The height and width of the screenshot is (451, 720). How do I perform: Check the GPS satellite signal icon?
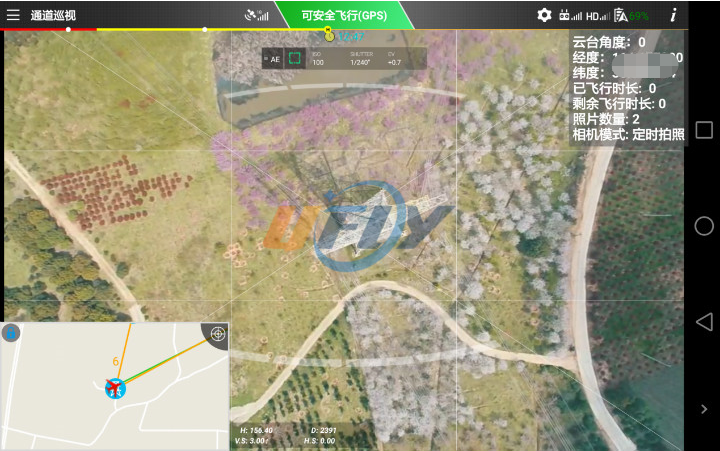pos(256,15)
